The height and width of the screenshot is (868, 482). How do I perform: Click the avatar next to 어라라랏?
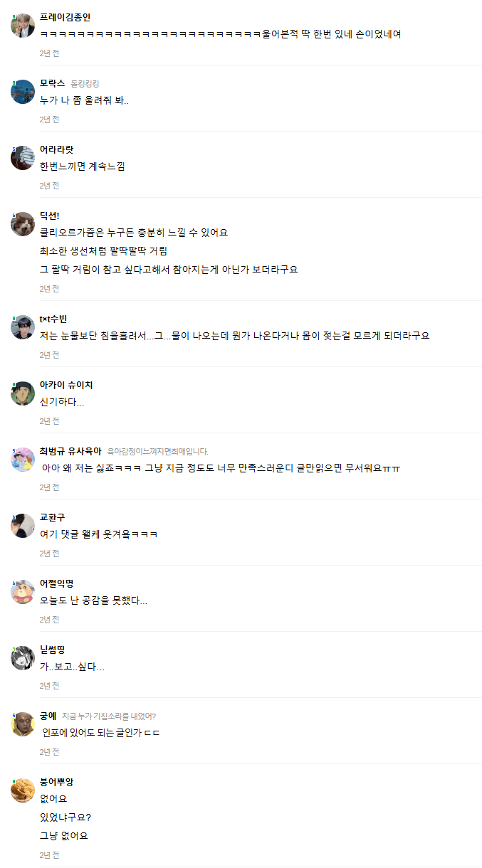pyautogui.click(x=23, y=158)
